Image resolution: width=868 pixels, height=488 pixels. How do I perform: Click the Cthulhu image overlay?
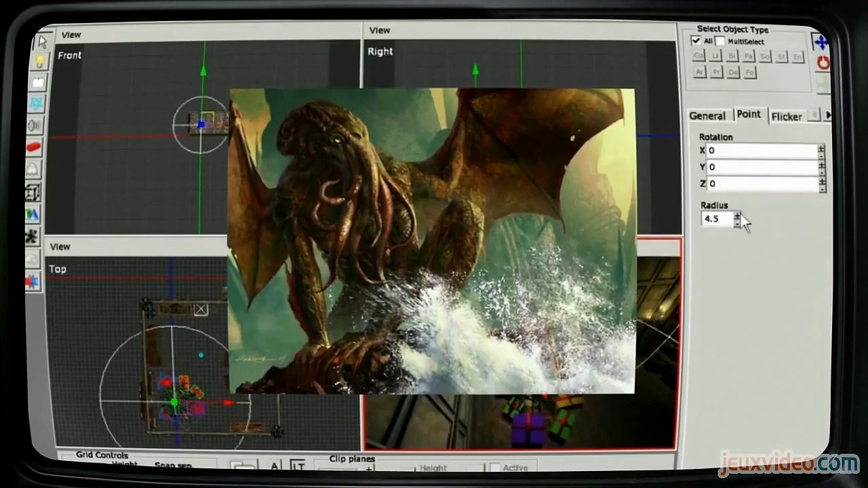coord(432,241)
